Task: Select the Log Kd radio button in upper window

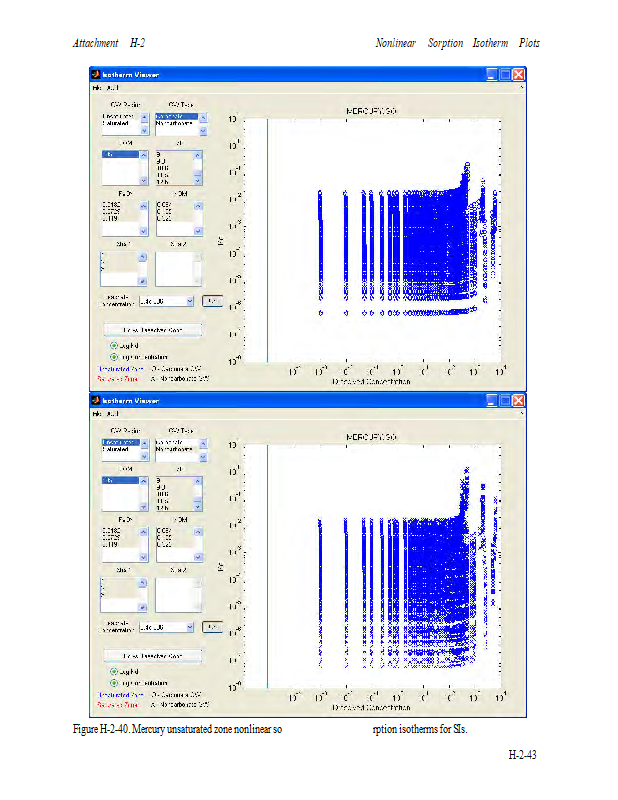Action: (114, 345)
